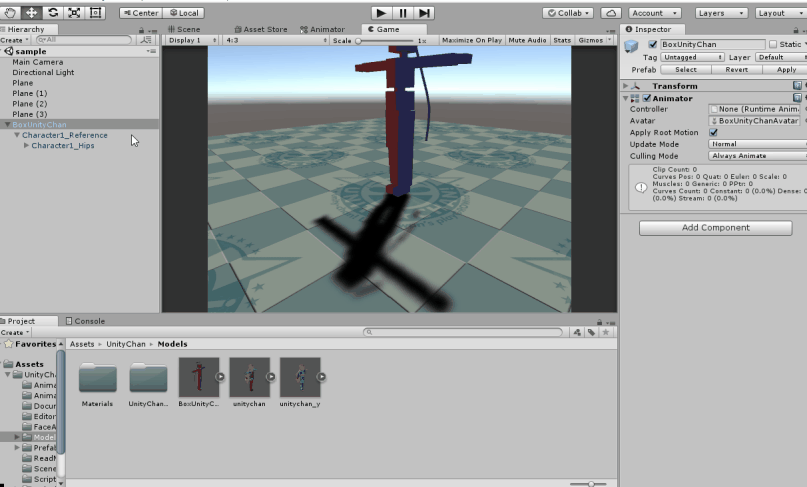Select the Move tool
Viewport: 807px width, 487px height.
point(31,13)
